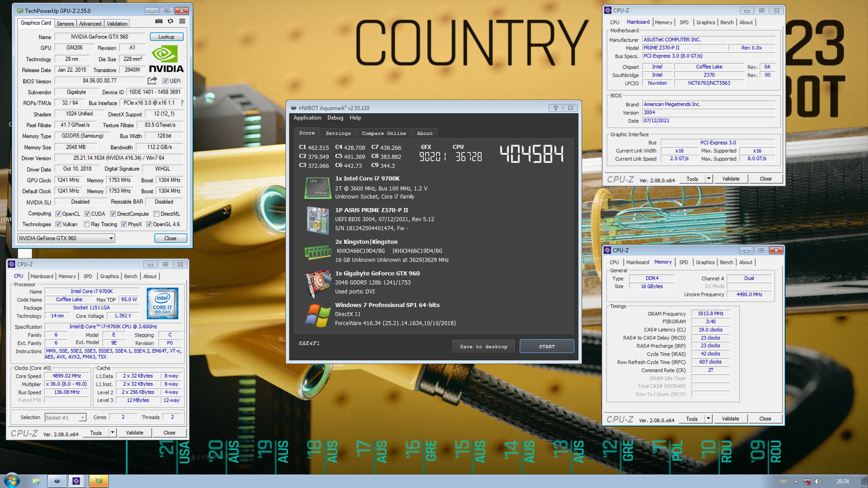868x488 pixels.
Task: Open the Debug menu in Aquamark
Action: tap(335, 118)
